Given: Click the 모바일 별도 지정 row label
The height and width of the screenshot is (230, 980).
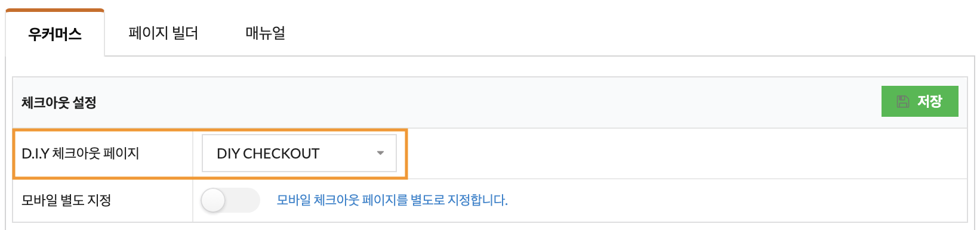Looking at the screenshot, I should coord(66,200).
